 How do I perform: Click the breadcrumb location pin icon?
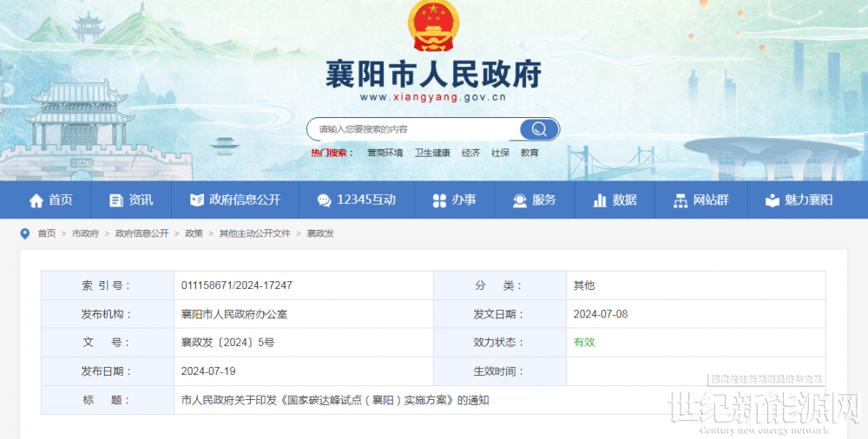coord(24,233)
